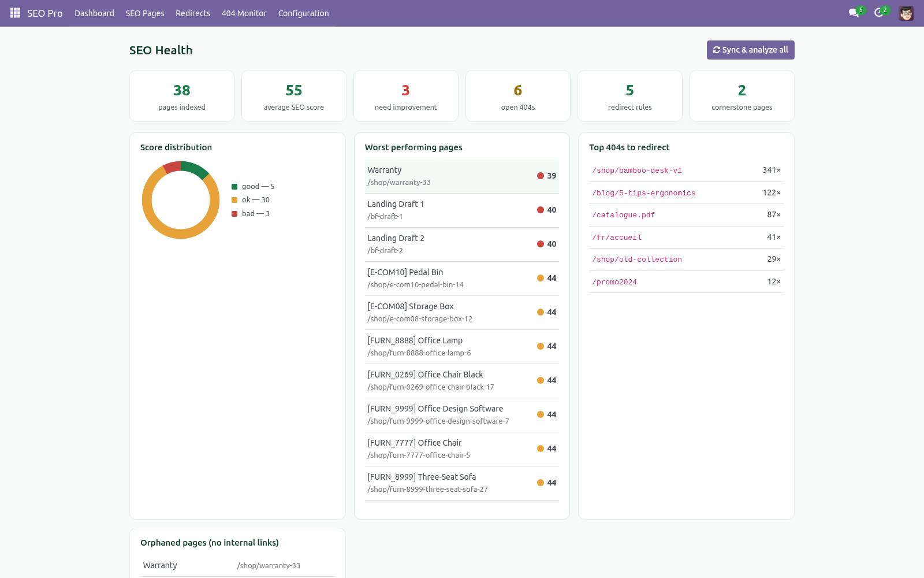Open the 404 Monitor menu
Viewport: 924px width, 578px height.
(x=244, y=13)
